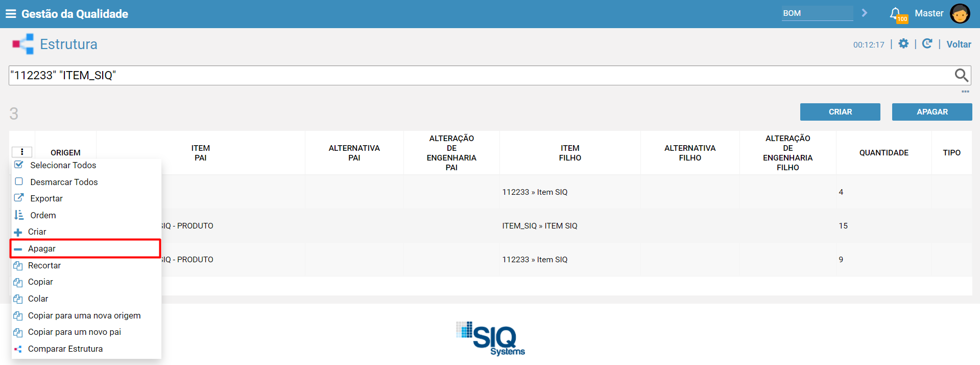
Task: Click the BOM input field
Action: click(x=817, y=13)
